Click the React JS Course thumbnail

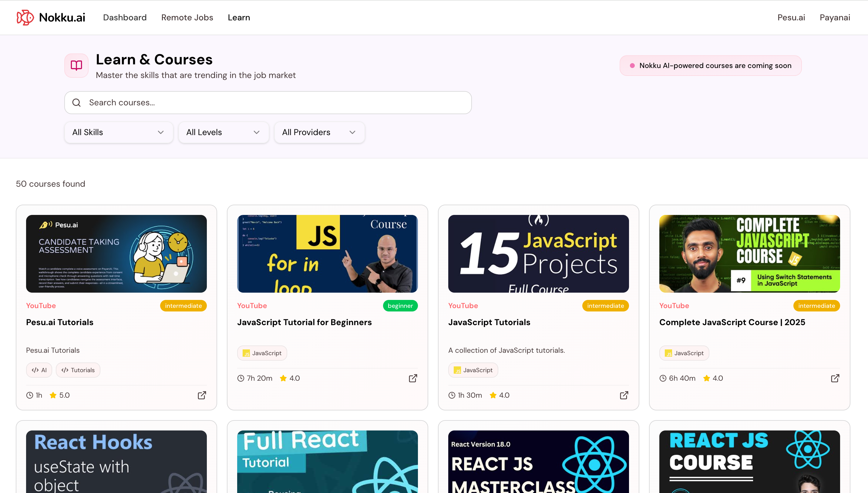tap(750, 462)
